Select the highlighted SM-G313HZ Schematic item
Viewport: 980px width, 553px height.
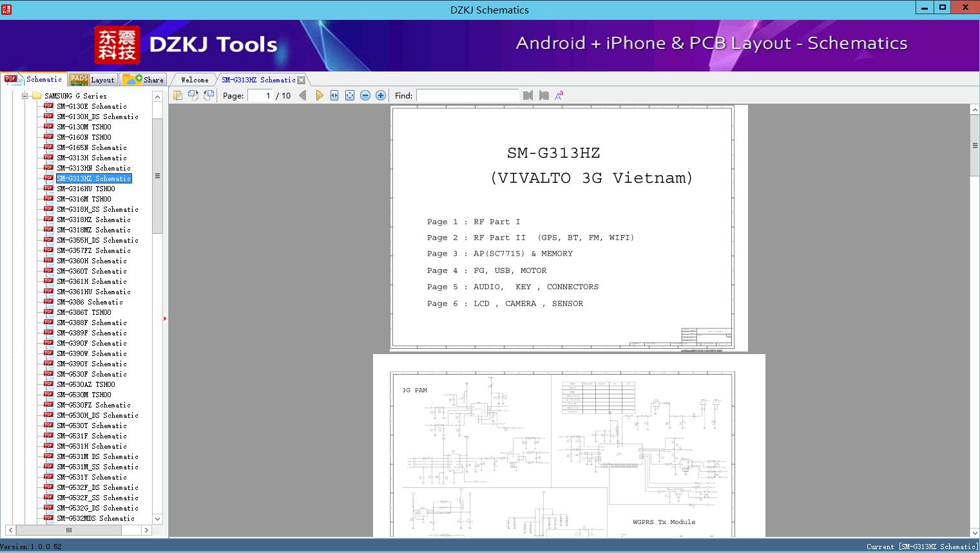93,178
